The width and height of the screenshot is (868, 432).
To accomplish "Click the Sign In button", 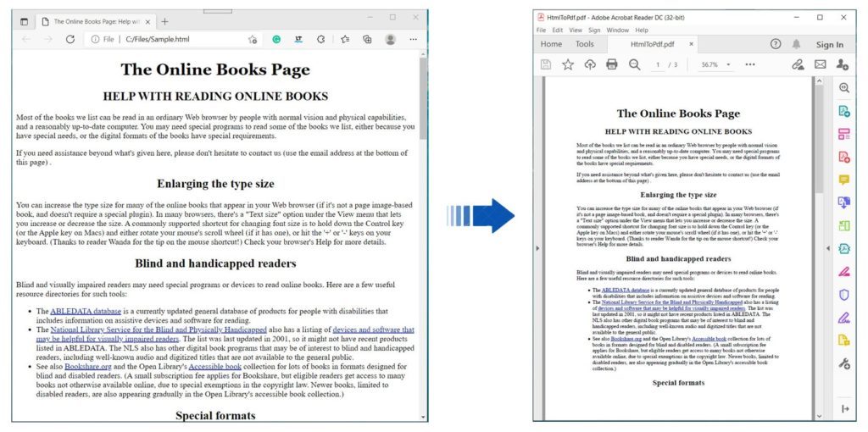I will (x=829, y=45).
